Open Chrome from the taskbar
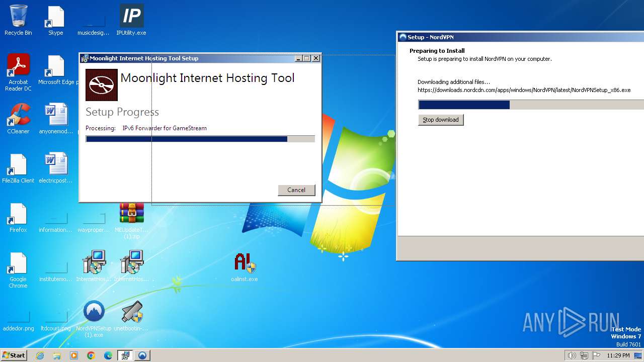 pyautogui.click(x=91, y=355)
